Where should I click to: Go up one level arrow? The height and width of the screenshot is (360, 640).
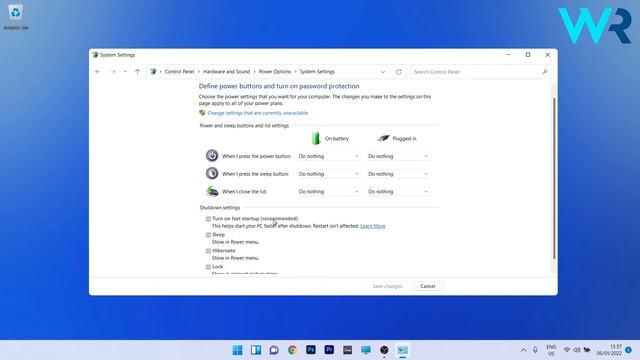tap(138, 72)
